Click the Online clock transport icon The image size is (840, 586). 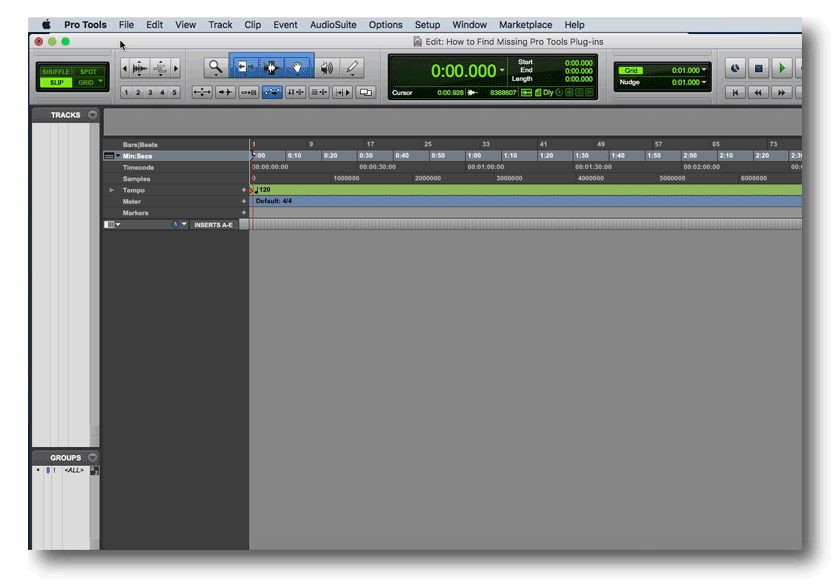[735, 69]
